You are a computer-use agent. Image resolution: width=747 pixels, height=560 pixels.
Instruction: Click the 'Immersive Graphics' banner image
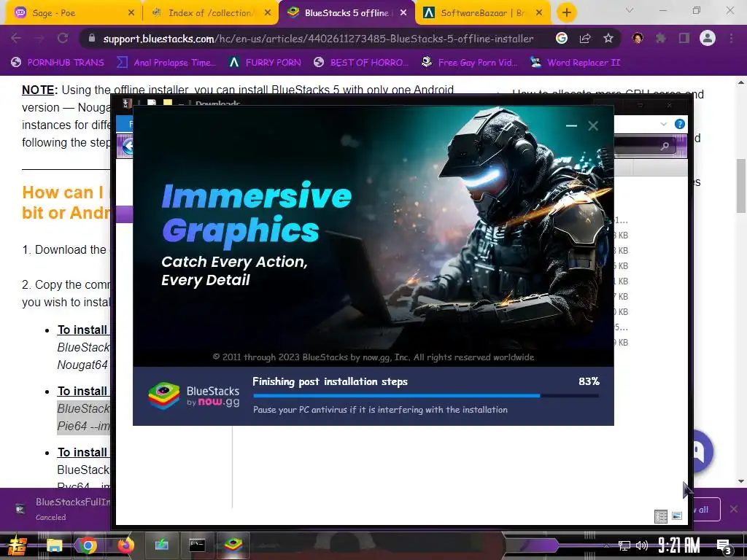373,236
